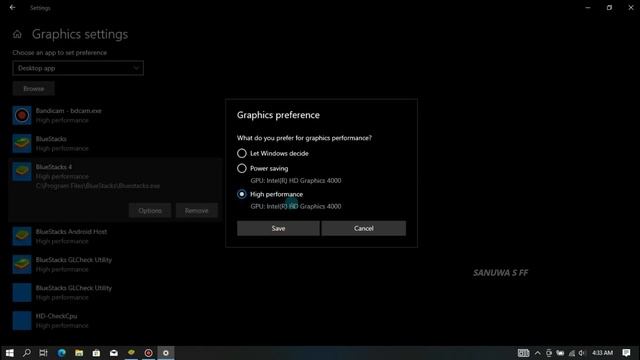
Task: Select the High performance radio option
Action: 242,194
